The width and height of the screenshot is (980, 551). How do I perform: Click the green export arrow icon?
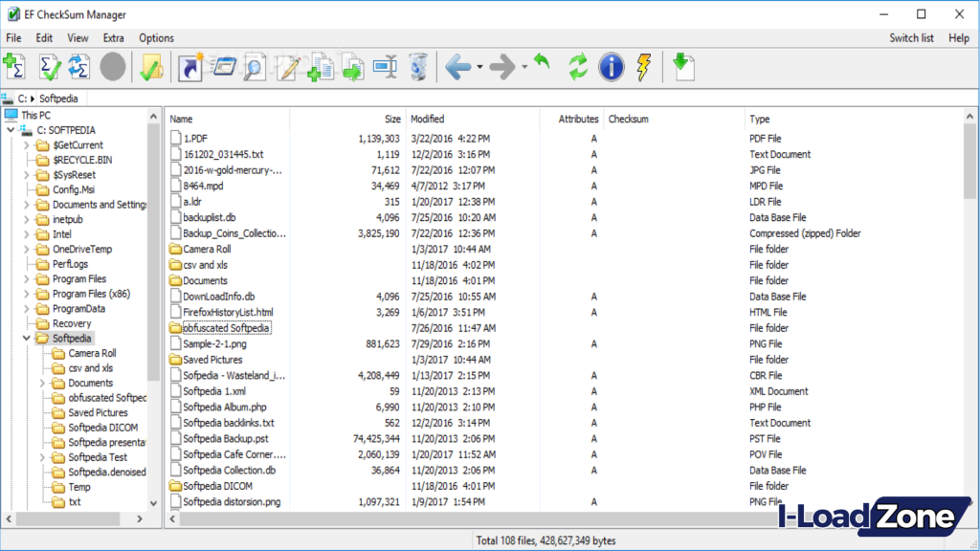pos(681,66)
